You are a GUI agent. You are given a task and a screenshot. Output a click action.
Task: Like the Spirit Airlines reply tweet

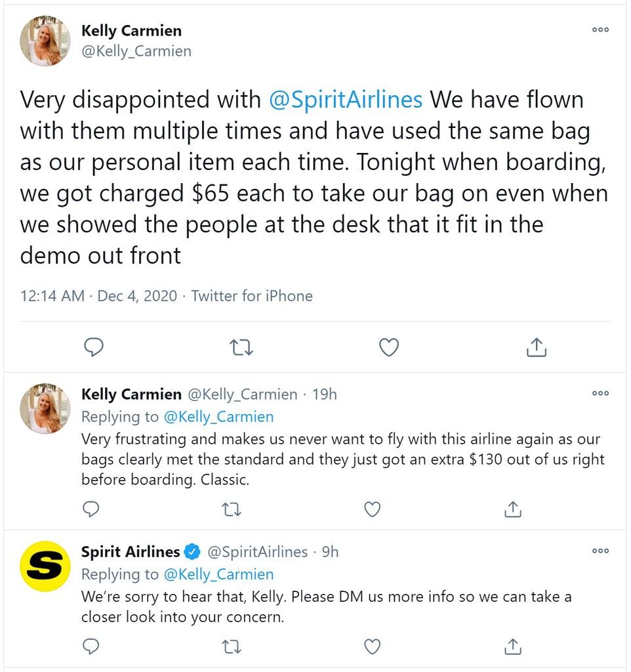pyautogui.click(x=373, y=646)
